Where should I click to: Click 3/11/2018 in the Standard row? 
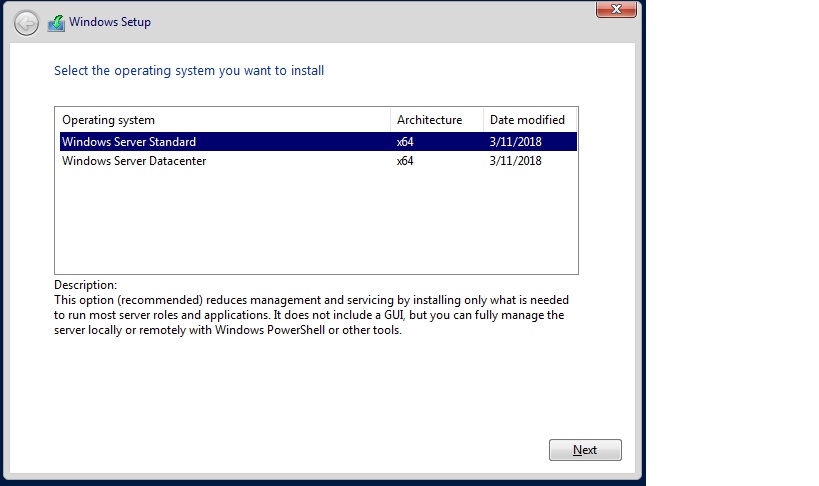(x=516, y=142)
